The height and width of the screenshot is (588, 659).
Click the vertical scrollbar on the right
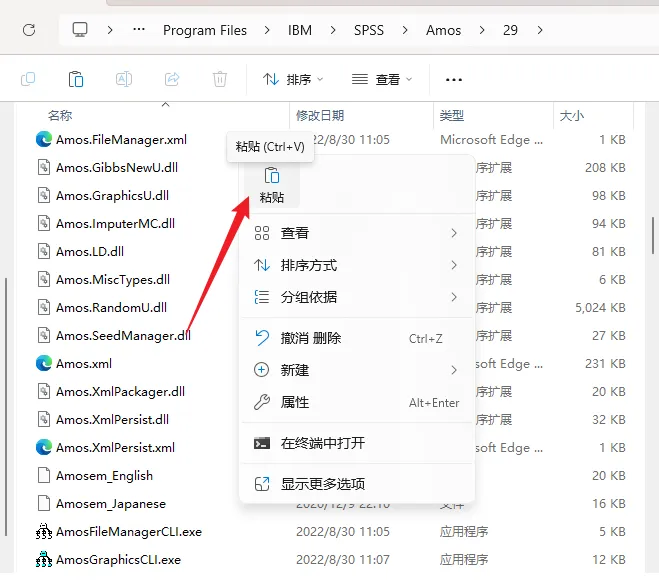click(653, 235)
